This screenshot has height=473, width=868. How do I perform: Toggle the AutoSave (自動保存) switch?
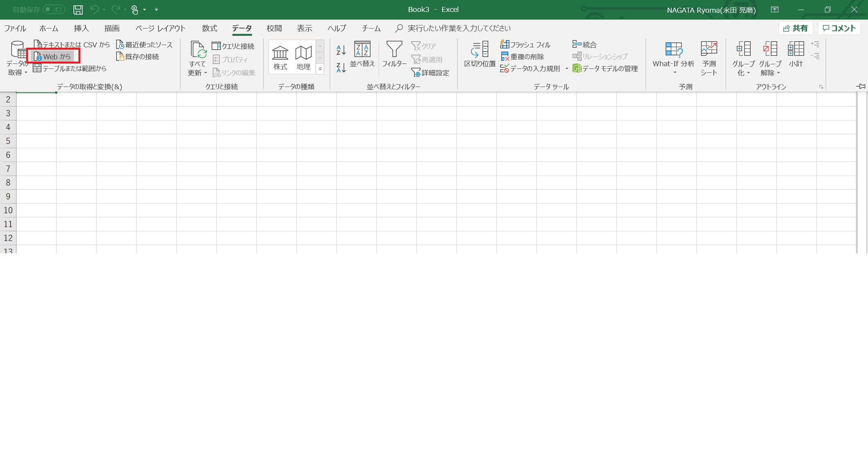[53, 9]
